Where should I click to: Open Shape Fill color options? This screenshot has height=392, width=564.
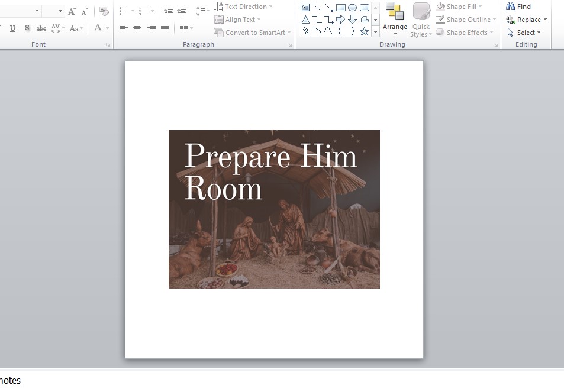click(459, 7)
